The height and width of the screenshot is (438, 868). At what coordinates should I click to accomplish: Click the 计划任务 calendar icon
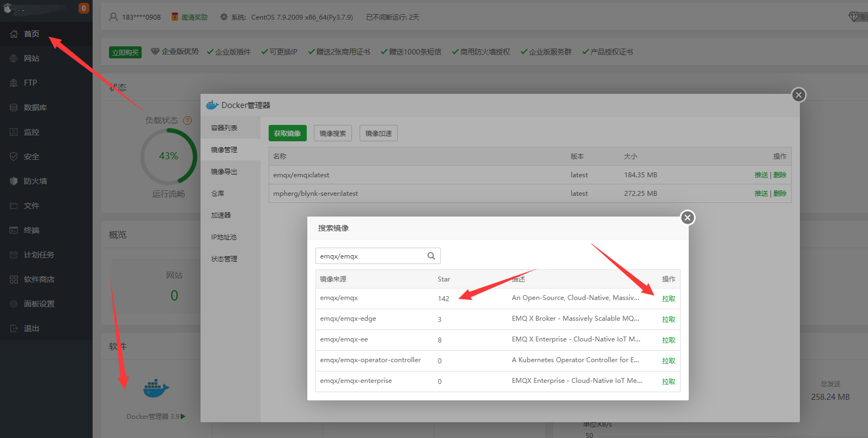tap(14, 255)
